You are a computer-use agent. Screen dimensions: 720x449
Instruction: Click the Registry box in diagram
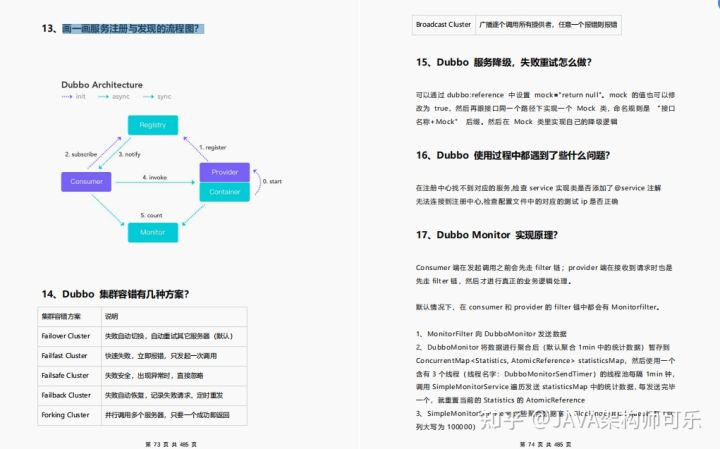point(153,125)
